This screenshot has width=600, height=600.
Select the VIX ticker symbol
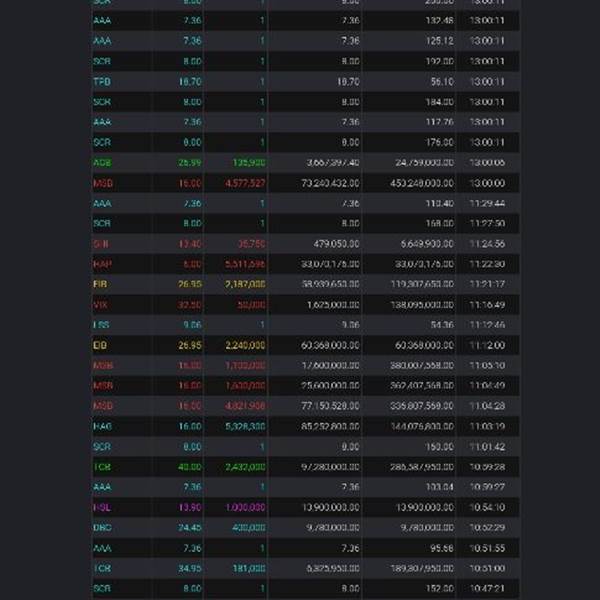(100, 305)
